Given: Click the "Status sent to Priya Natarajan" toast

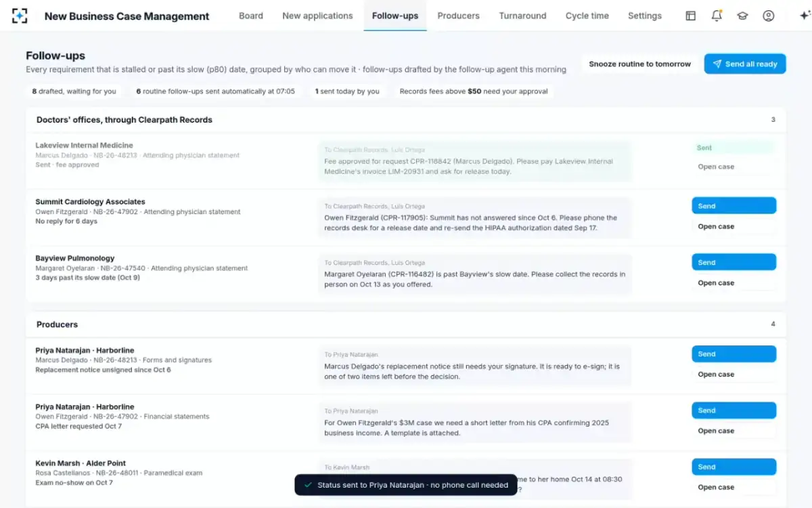Looking at the screenshot, I should click(406, 485).
